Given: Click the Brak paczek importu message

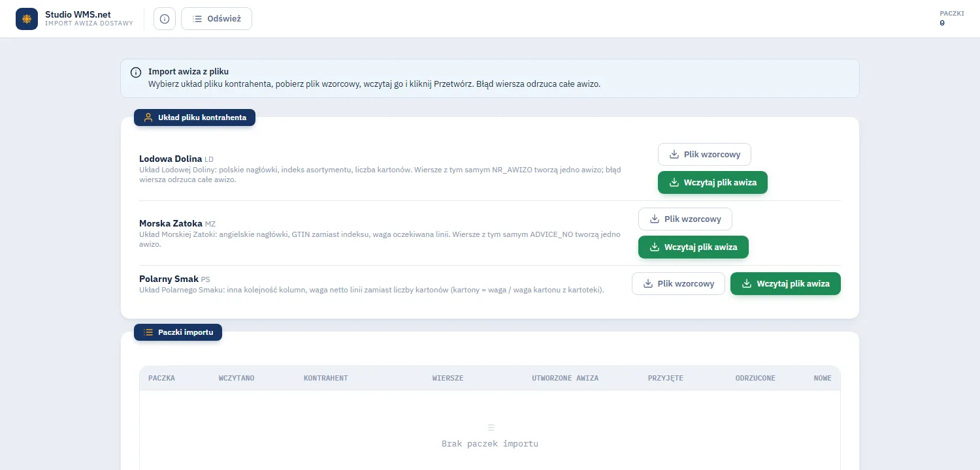Looking at the screenshot, I should (x=490, y=444).
